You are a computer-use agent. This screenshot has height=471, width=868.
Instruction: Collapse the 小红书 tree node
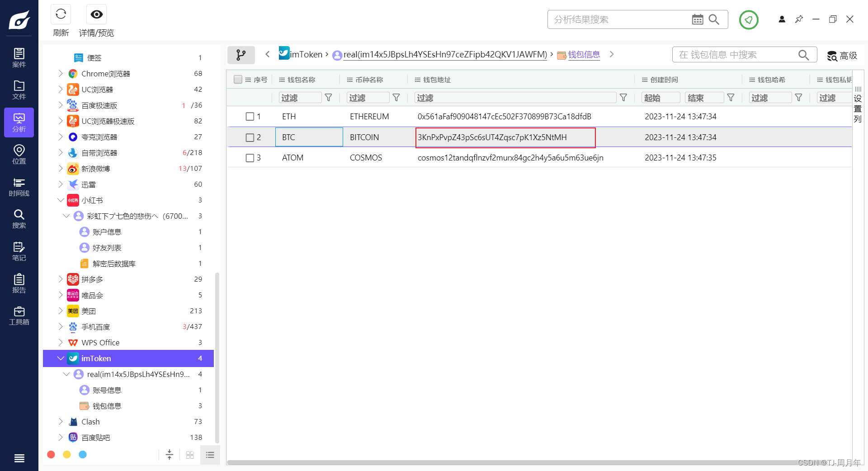tap(61, 200)
